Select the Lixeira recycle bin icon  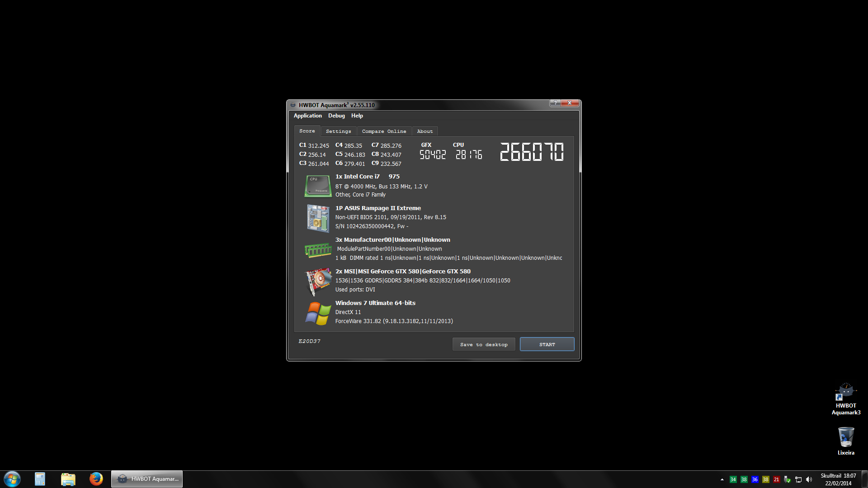pyautogui.click(x=846, y=441)
